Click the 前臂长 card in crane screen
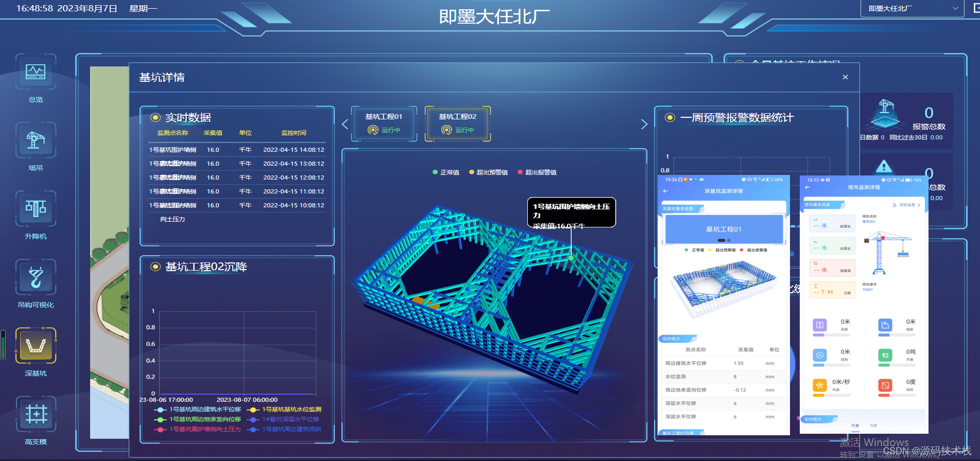Viewport: 980px width, 461px height. click(x=832, y=224)
